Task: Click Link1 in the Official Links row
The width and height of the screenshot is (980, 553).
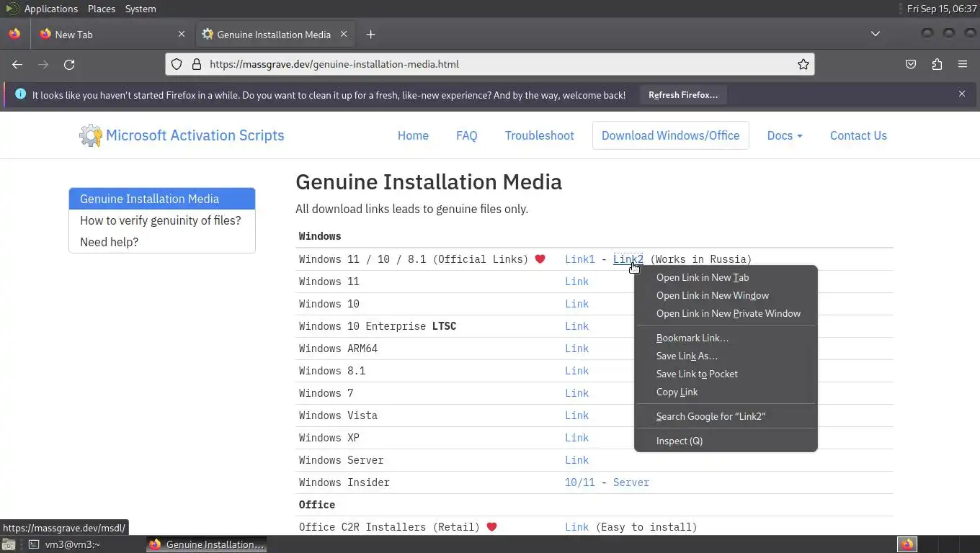Action: [x=580, y=259]
